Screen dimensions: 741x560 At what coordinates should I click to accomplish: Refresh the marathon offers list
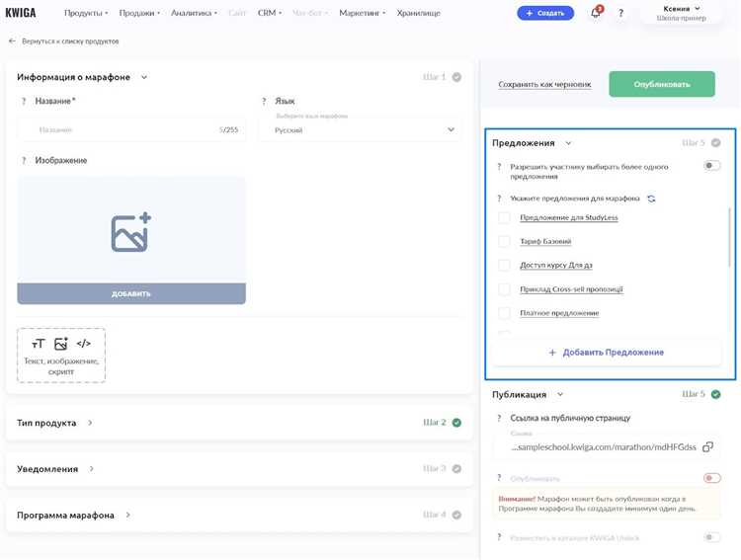click(x=651, y=199)
